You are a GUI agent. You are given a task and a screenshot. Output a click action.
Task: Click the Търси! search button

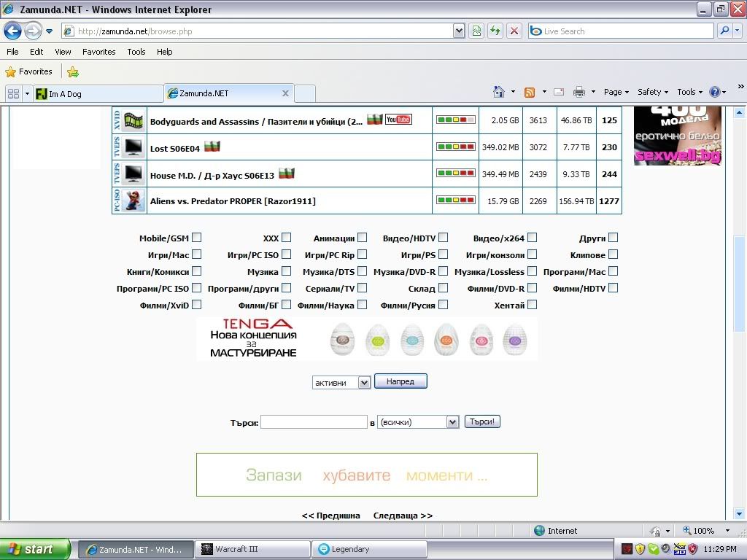pos(482,421)
